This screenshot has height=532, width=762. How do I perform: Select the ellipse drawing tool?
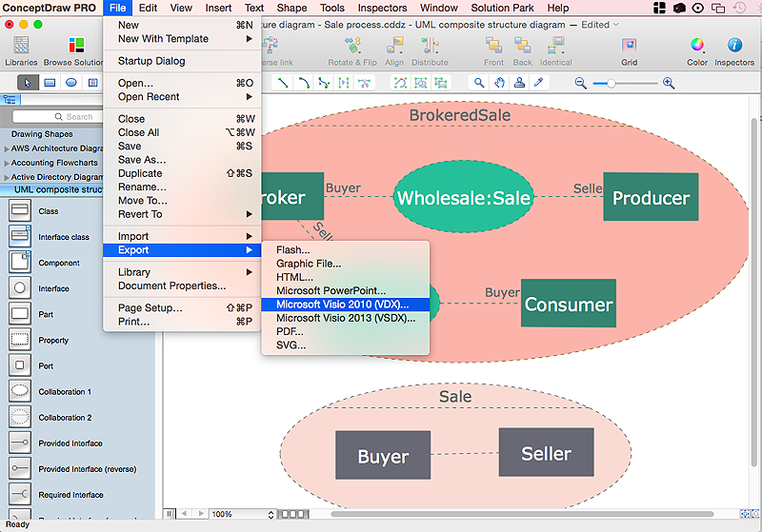coord(70,83)
